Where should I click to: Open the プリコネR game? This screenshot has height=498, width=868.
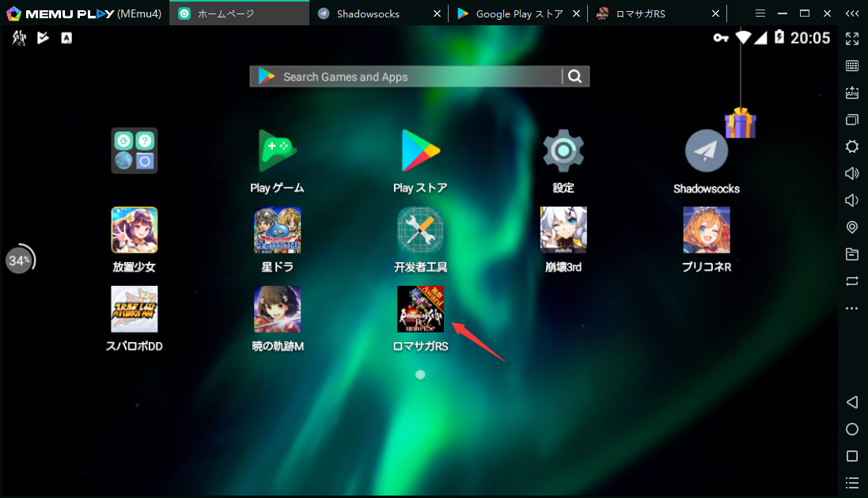pos(706,230)
